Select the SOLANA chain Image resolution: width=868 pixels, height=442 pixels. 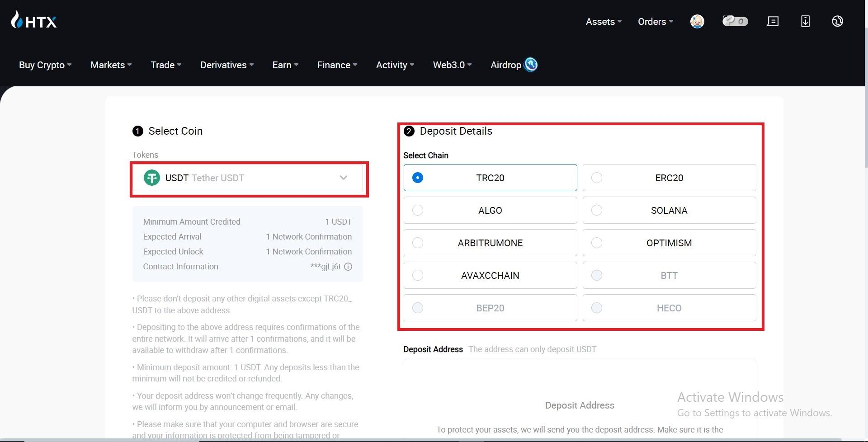669,210
